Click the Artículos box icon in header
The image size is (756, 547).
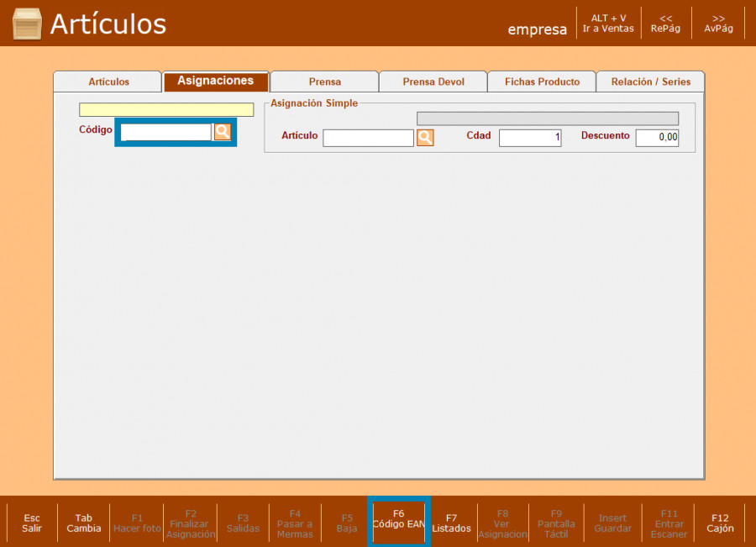[27, 24]
